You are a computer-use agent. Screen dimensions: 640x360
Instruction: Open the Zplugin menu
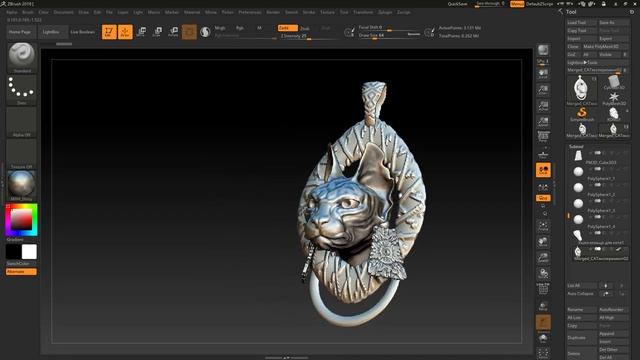385,12
